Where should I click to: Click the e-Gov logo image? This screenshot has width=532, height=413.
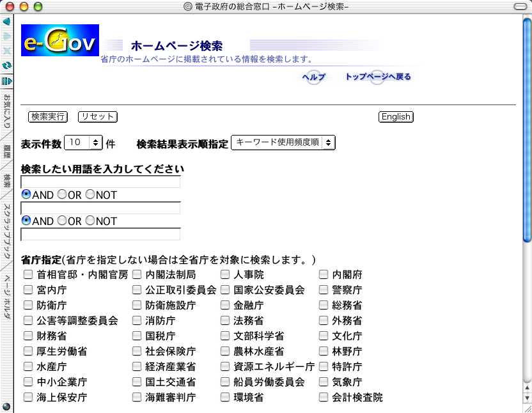click(60, 40)
